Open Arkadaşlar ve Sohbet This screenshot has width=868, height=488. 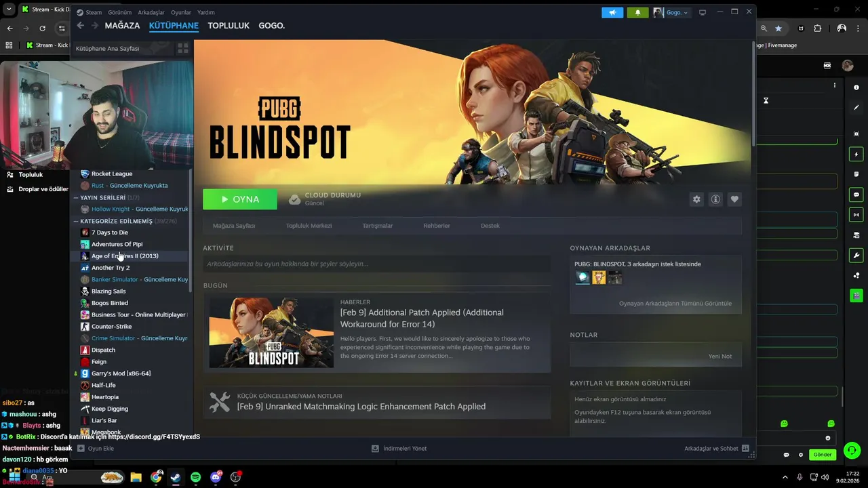[717, 449]
